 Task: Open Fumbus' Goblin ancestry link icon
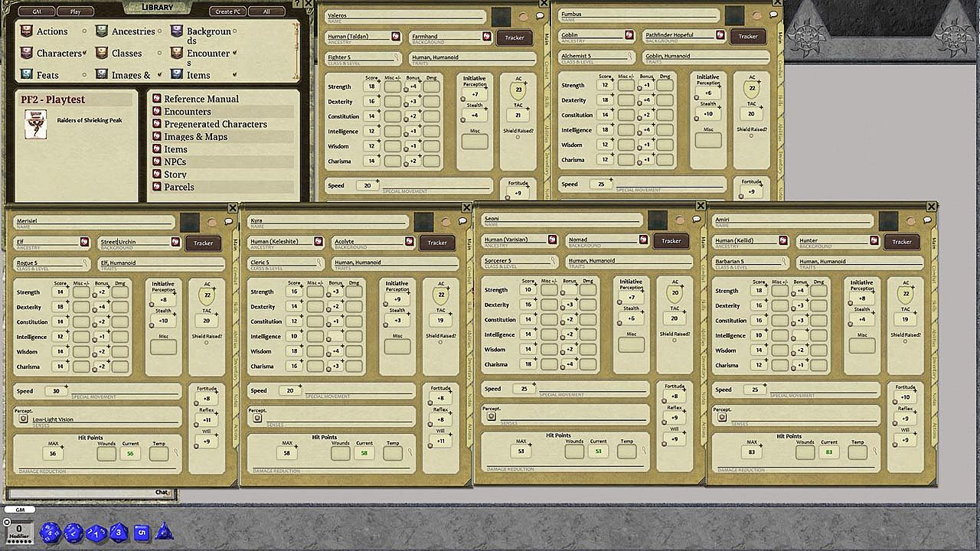[x=629, y=35]
